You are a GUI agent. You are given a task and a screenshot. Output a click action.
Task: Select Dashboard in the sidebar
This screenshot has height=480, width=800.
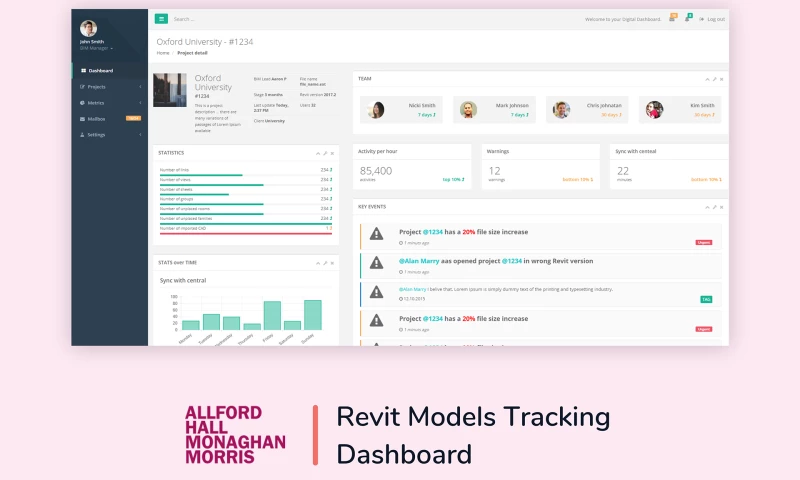(x=110, y=70)
